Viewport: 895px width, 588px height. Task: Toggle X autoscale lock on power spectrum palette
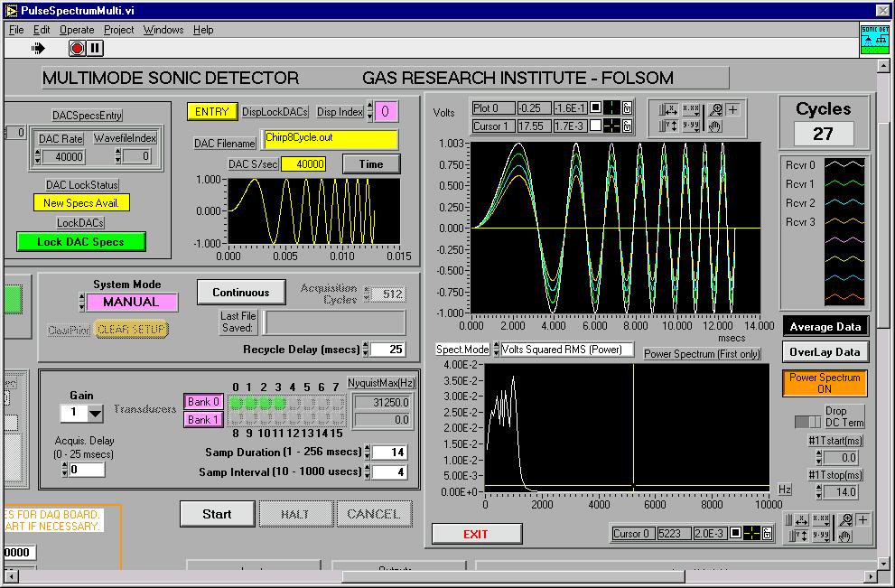pyautogui.click(x=797, y=519)
